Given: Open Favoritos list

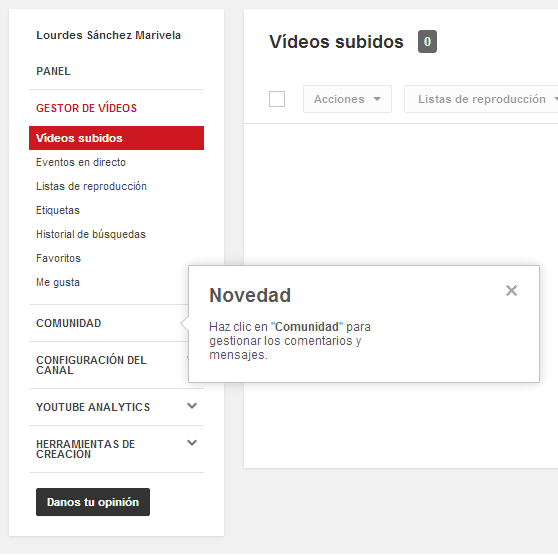Looking at the screenshot, I should tap(58, 258).
